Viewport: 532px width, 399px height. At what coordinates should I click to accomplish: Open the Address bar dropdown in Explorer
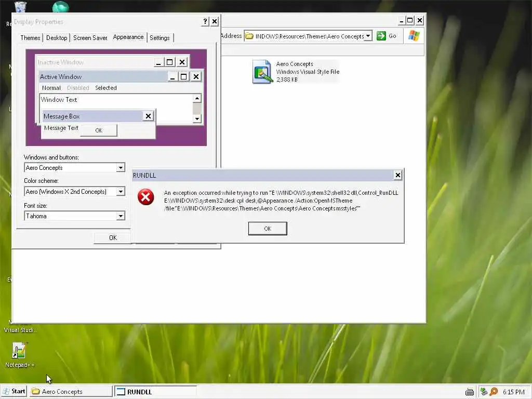tap(368, 36)
